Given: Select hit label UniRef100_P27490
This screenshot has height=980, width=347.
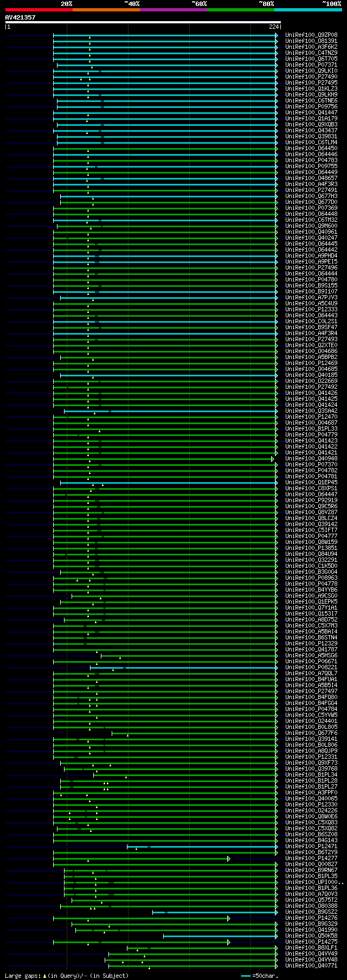Looking at the screenshot, I should (311, 77).
